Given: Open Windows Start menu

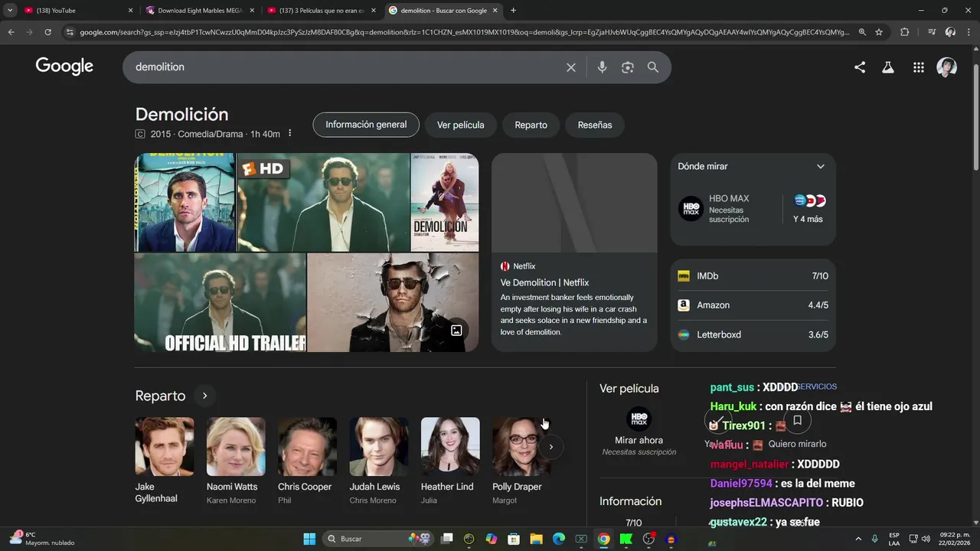Looking at the screenshot, I should point(309,539).
